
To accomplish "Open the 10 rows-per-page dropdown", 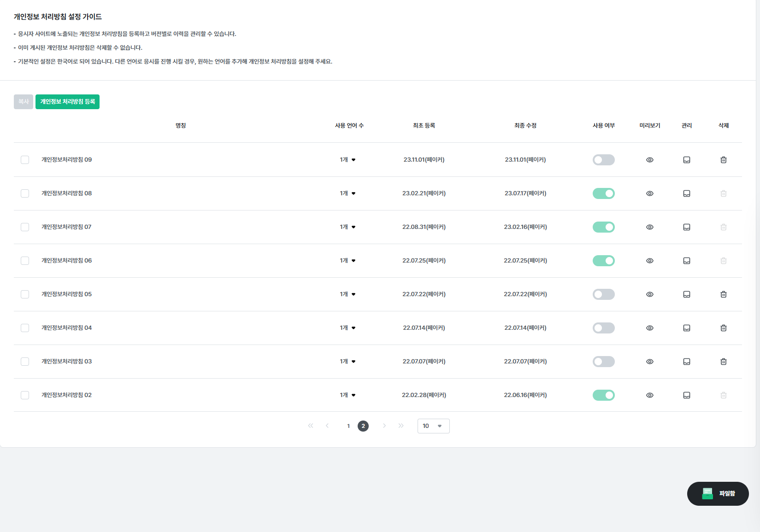I will pyautogui.click(x=433, y=426).
